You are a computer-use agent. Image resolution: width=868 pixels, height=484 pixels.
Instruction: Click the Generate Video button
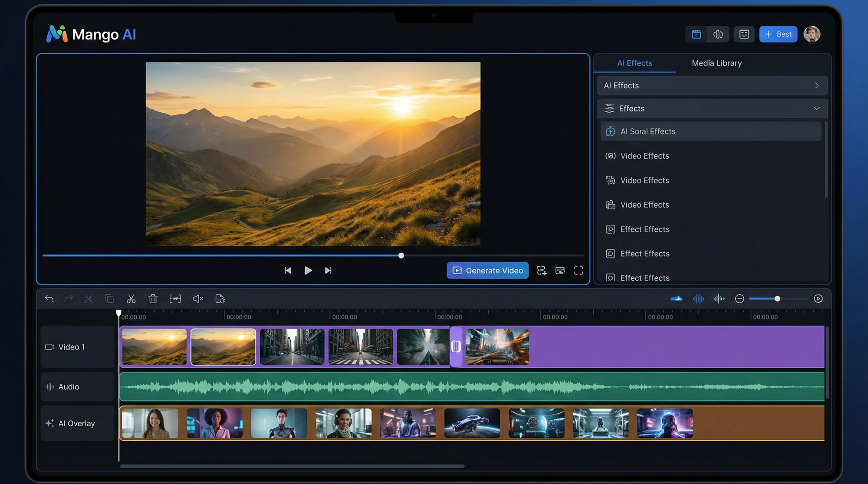(487, 271)
